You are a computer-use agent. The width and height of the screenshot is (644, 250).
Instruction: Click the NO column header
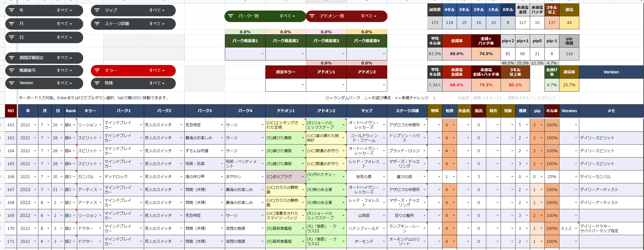click(x=11, y=111)
